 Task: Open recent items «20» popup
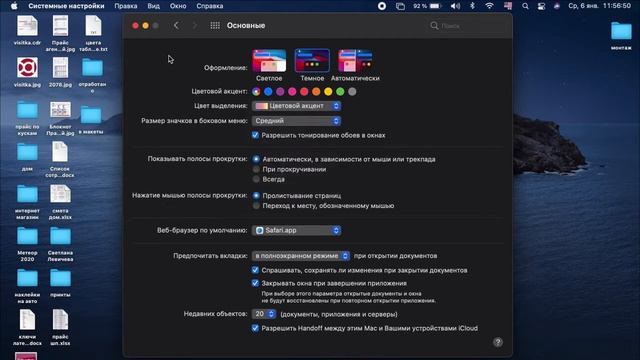pyautogui.click(x=264, y=314)
